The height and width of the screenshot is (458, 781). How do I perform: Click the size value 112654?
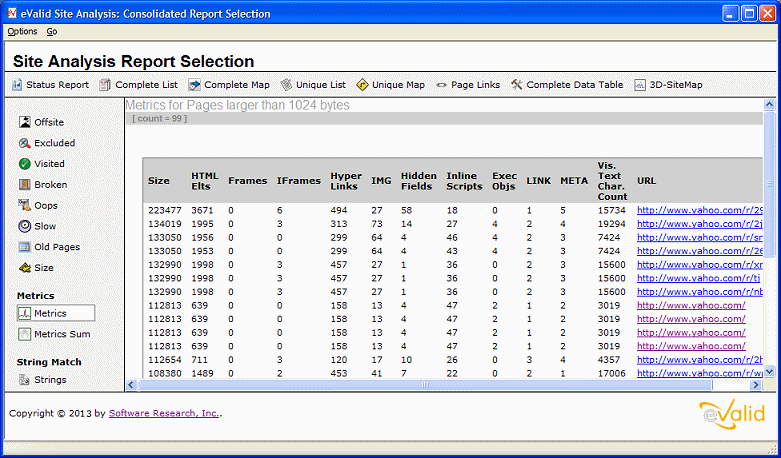coord(165,359)
